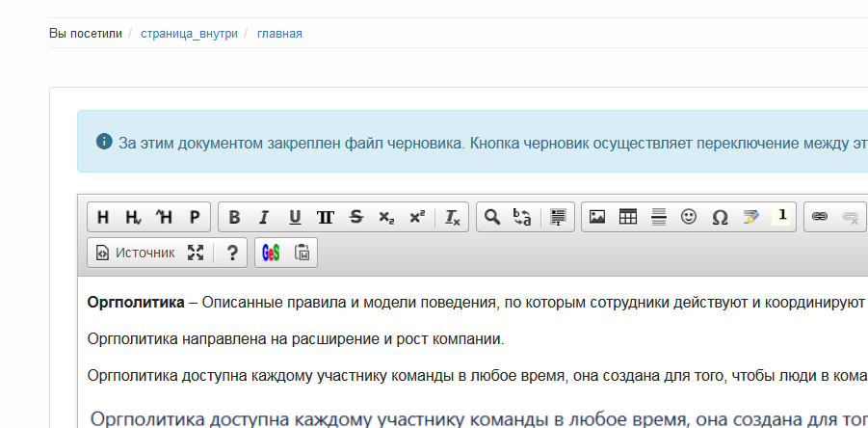Go to the главная breadcrumb link
868x428 pixels.
(279, 33)
